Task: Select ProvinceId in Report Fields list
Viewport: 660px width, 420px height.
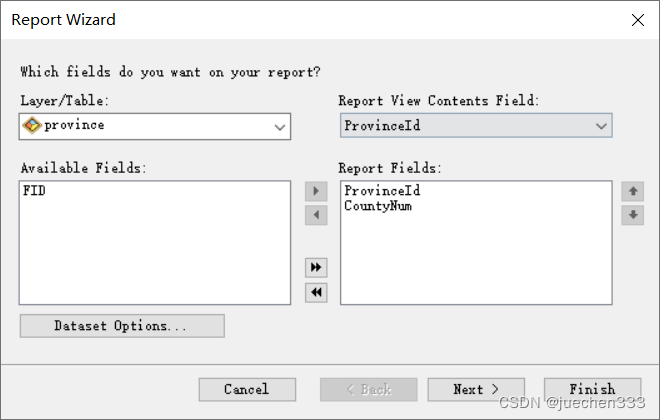Action: click(x=381, y=190)
